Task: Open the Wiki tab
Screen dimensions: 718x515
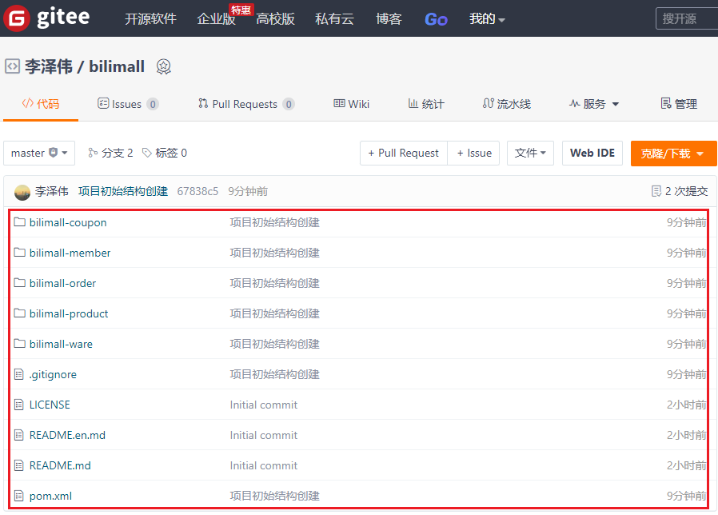Action: pyautogui.click(x=351, y=104)
